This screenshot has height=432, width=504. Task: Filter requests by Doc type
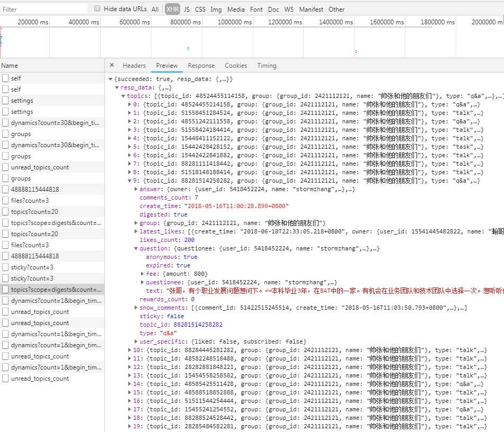coord(273,10)
